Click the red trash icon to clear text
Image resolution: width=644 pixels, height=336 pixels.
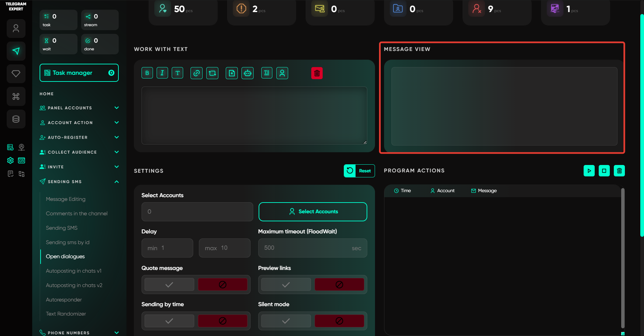coord(317,73)
